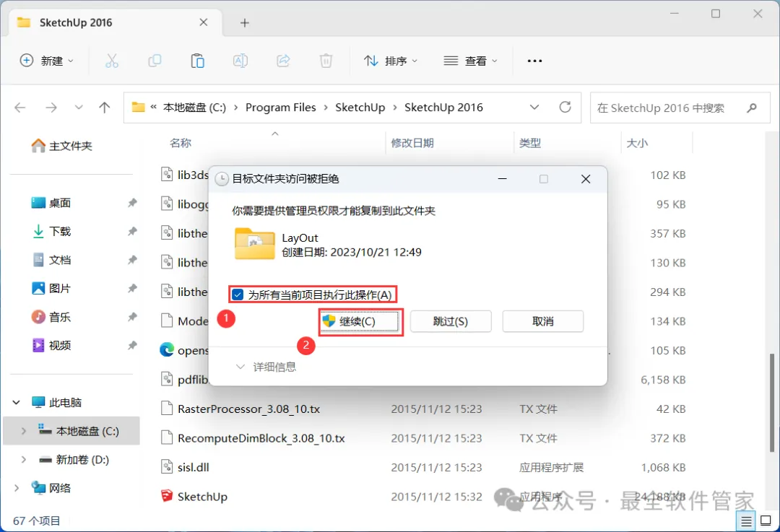Image resolution: width=780 pixels, height=532 pixels.
Task: Add a new Explorer tab
Action: pyautogui.click(x=244, y=23)
